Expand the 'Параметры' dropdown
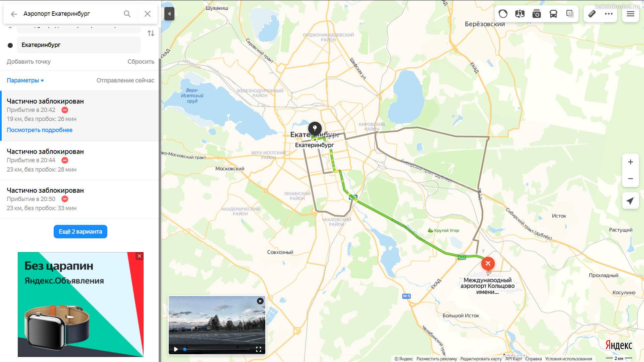 [25, 80]
